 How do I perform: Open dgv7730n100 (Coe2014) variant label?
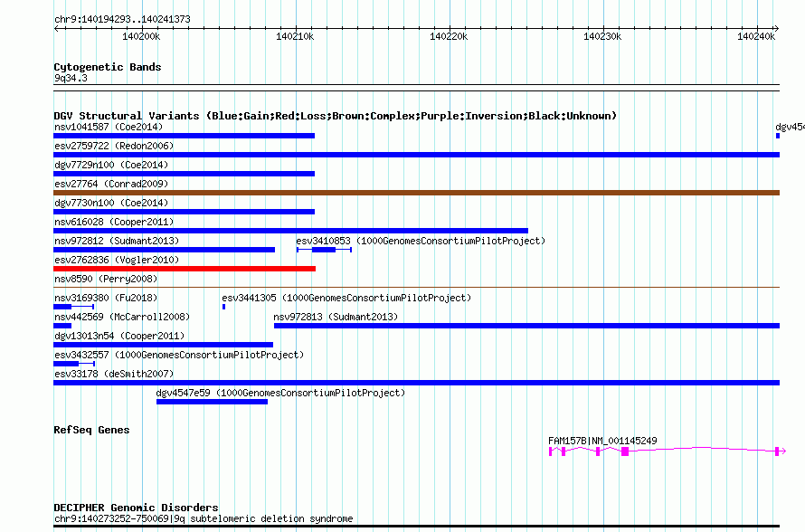pos(111,203)
